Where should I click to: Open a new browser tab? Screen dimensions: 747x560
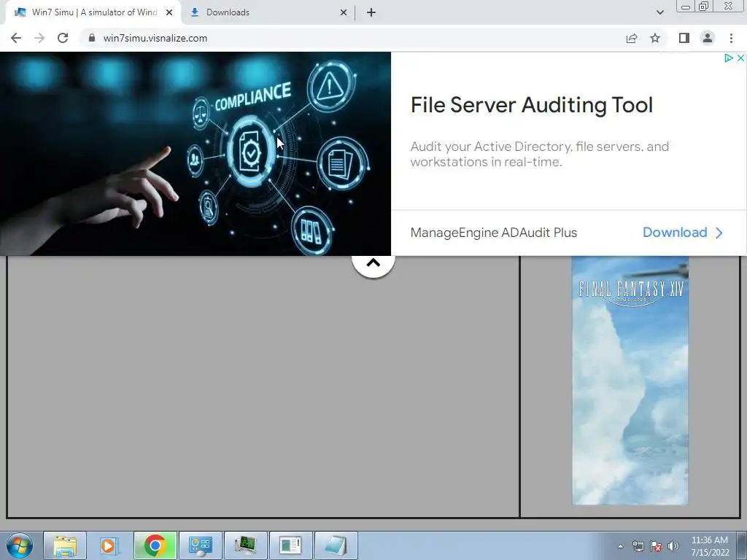coord(371,13)
